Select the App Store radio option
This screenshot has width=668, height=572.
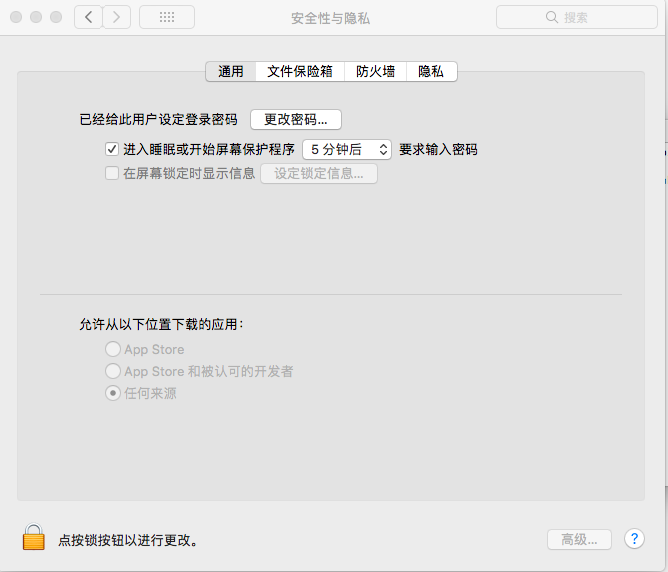tap(113, 349)
